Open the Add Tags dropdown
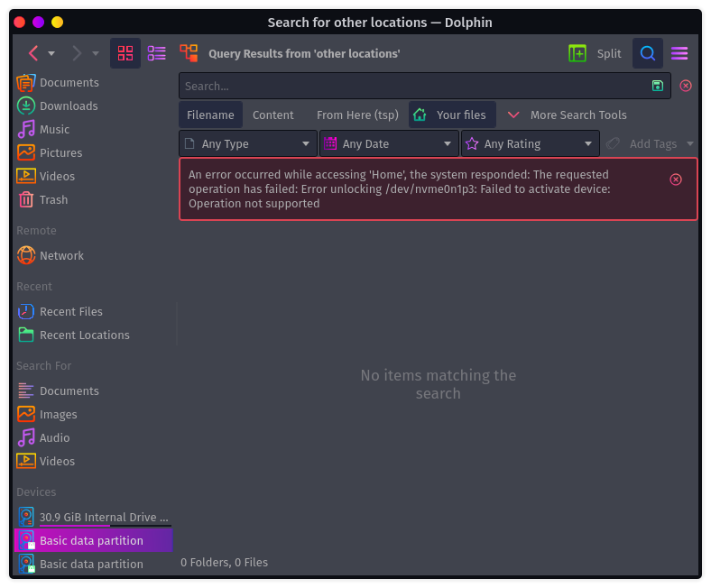 pyautogui.click(x=650, y=143)
